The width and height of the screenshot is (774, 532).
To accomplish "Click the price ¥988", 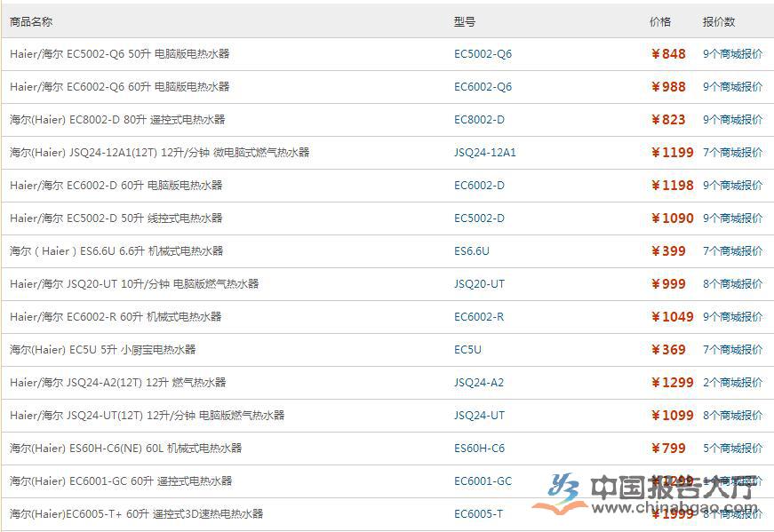I will click(x=668, y=87).
